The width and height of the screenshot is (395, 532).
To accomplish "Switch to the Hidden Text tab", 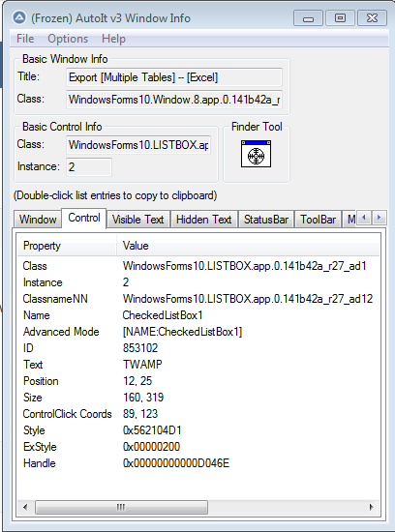I will [x=203, y=220].
